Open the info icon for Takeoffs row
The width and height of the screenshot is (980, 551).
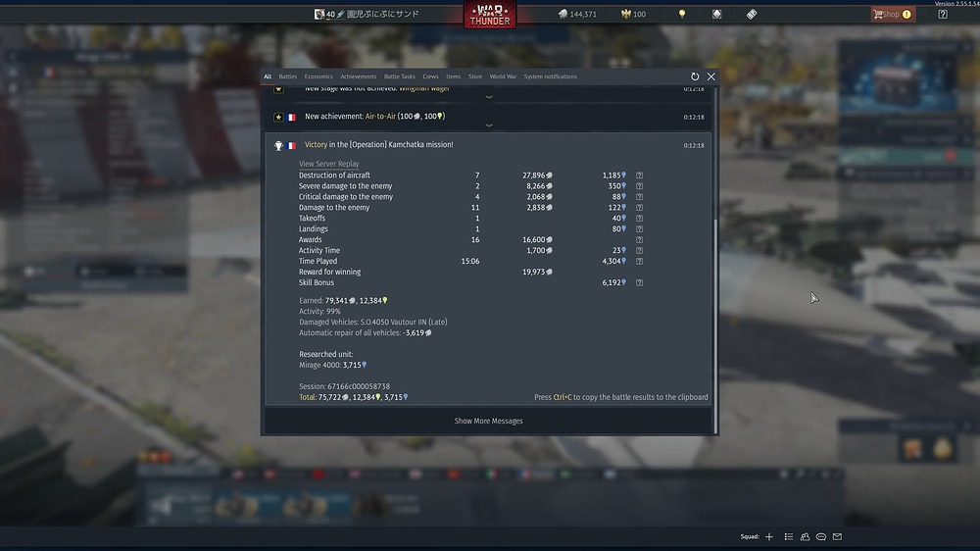click(639, 219)
